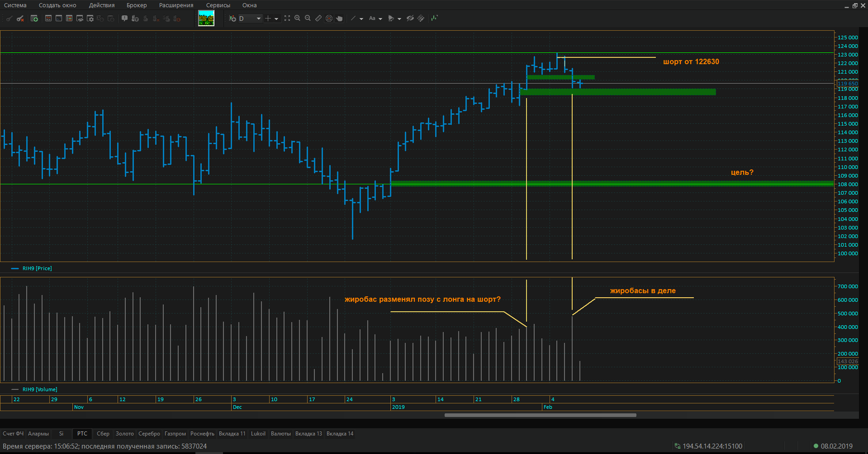This screenshot has width=868, height=454.
Task: Toggle hide drawn objects crossed-eye icon
Action: [x=410, y=18]
